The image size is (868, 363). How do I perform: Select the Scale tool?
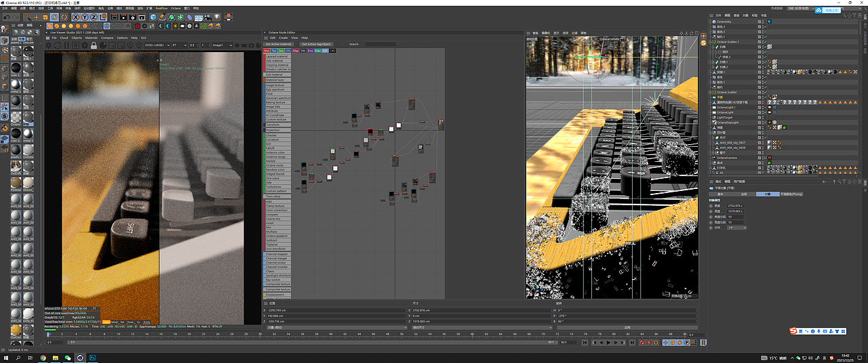(45, 17)
